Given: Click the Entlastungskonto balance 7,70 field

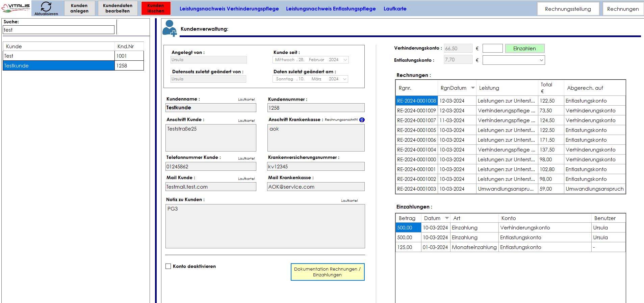Looking at the screenshot, I should [x=458, y=60].
